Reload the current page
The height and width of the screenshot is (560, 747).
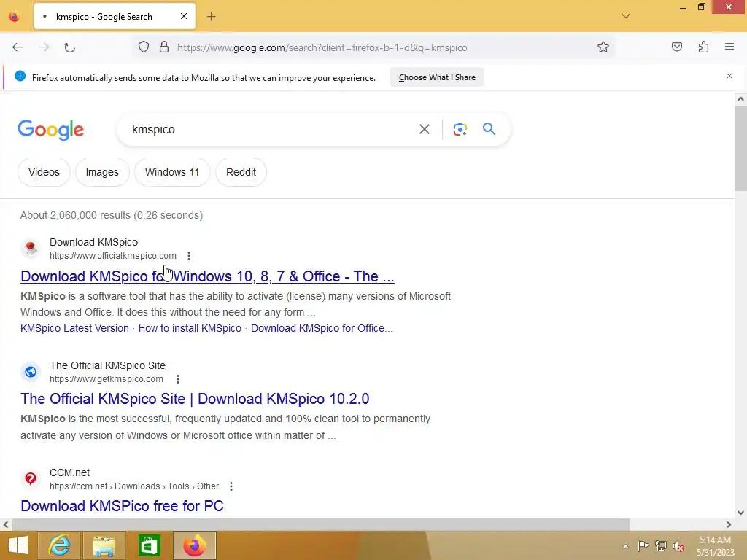pyautogui.click(x=69, y=47)
